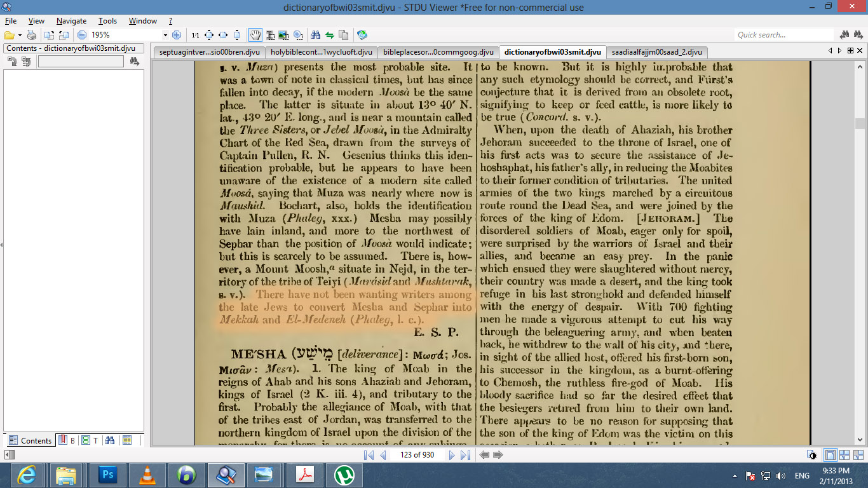Go to the first page
Viewport: 868px width, 488px height.
click(369, 455)
